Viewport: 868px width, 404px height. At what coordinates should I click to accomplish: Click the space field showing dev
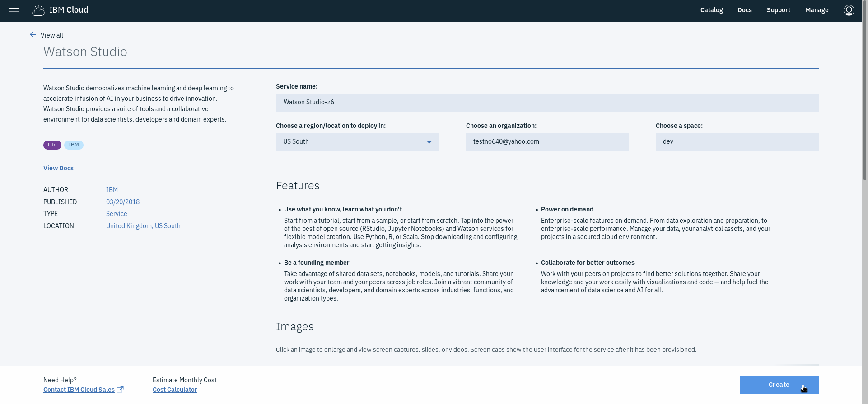point(737,142)
